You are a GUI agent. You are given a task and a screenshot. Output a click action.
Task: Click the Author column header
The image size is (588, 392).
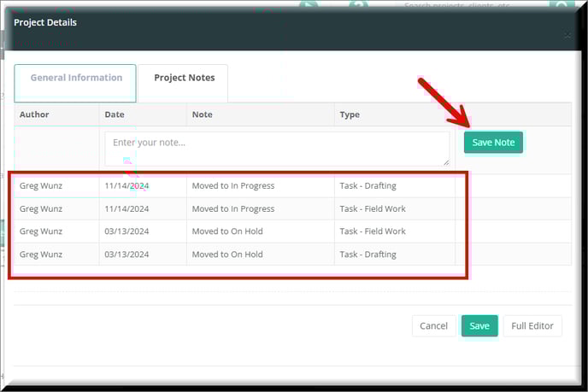(x=35, y=114)
